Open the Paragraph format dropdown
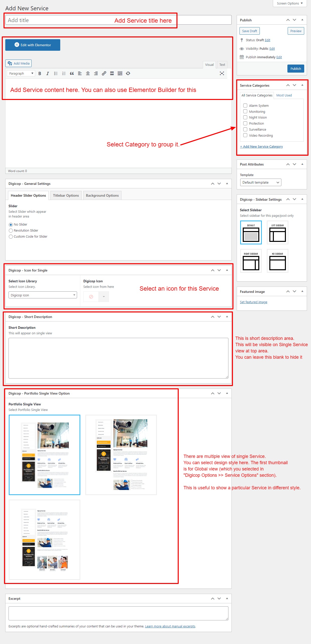The image size is (311, 644). (x=21, y=73)
